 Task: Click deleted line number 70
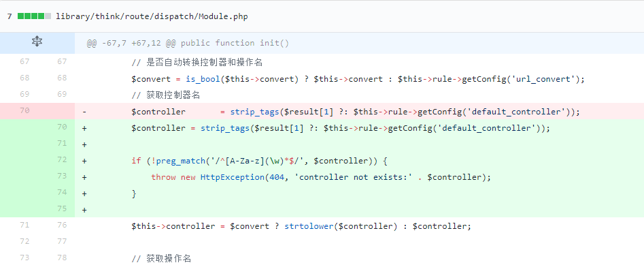24,110
